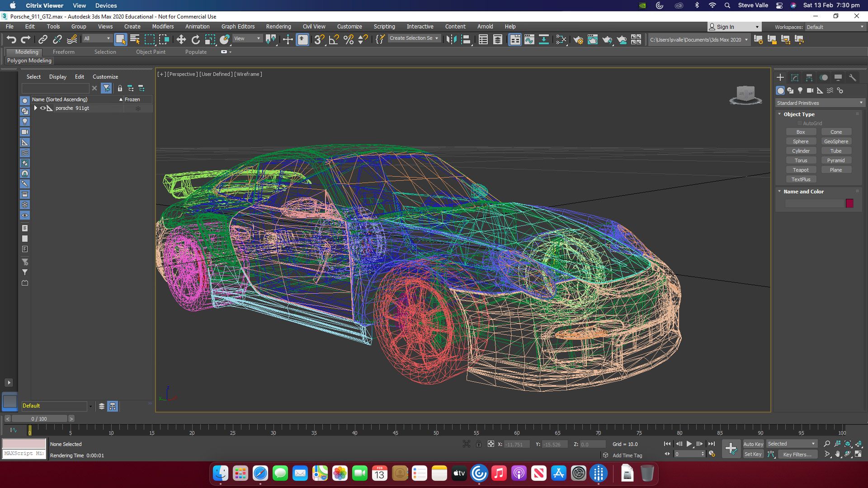Click the Mirror tool icon
This screenshot has height=488, width=868.
click(x=451, y=40)
